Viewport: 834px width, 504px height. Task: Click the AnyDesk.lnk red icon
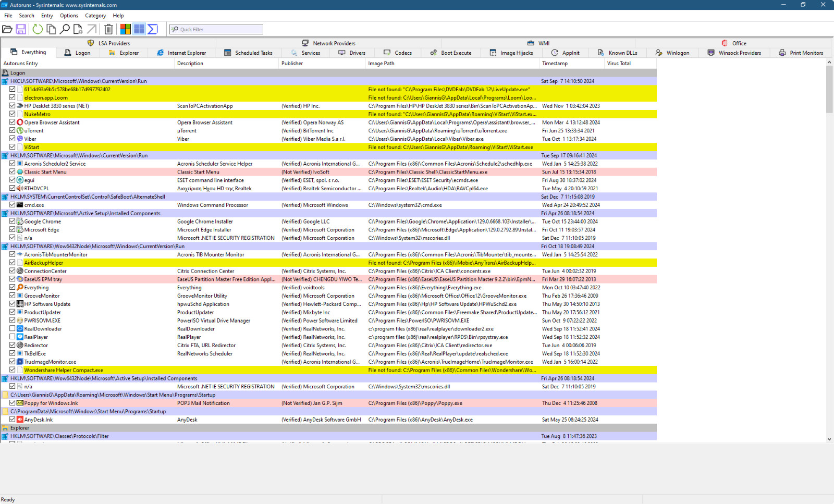pos(20,420)
